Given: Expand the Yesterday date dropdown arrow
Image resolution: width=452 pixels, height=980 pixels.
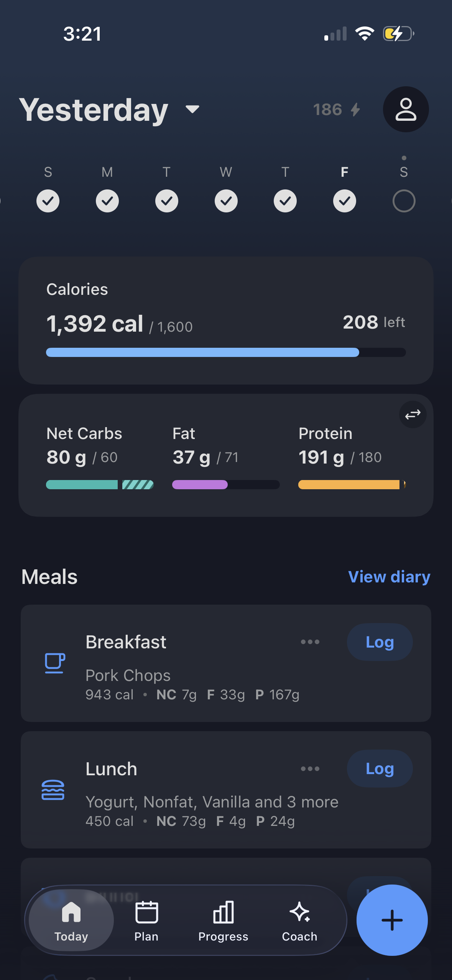Looking at the screenshot, I should [x=192, y=110].
